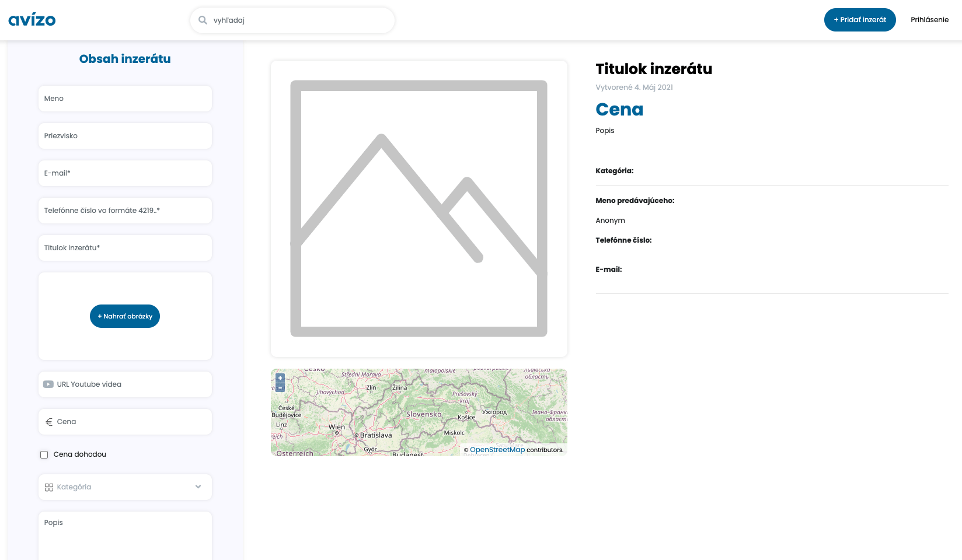
Task: Click the Kategória grid icon
Action: click(x=49, y=487)
